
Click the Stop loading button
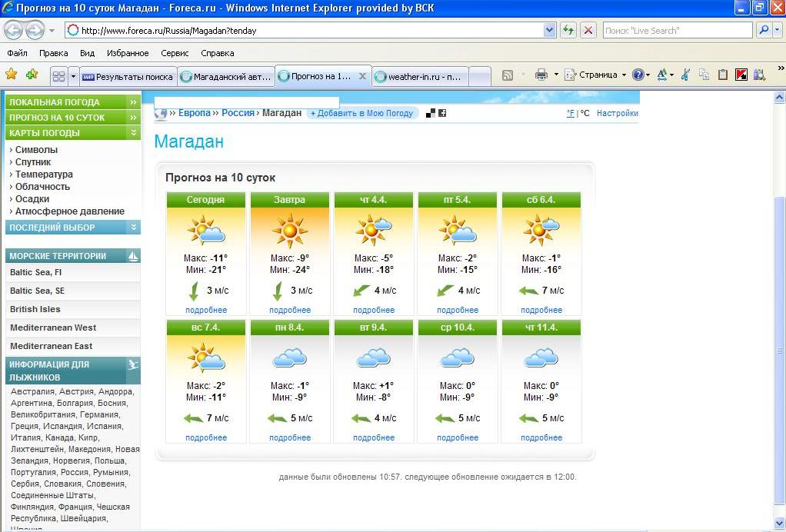[x=588, y=31]
